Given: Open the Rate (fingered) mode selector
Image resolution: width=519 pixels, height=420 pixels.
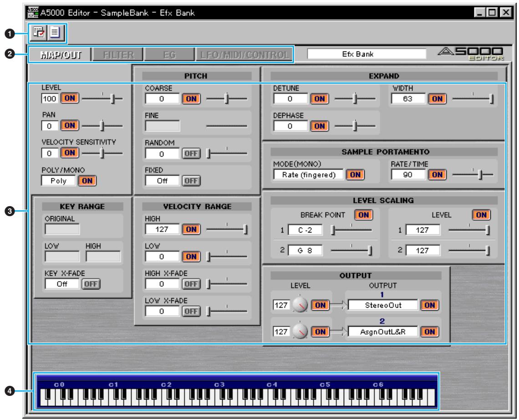Looking at the screenshot, I should tap(309, 175).
